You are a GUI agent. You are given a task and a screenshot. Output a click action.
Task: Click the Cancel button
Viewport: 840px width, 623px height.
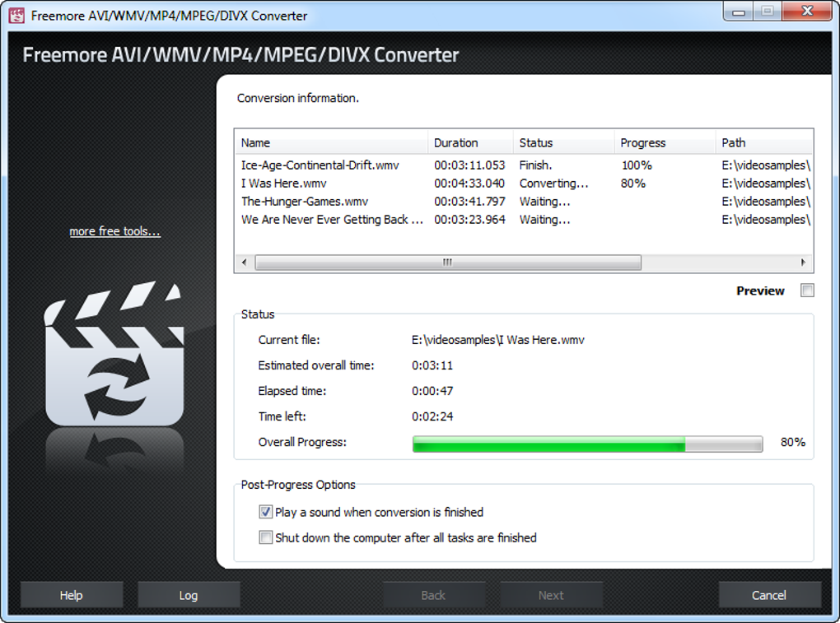769,595
